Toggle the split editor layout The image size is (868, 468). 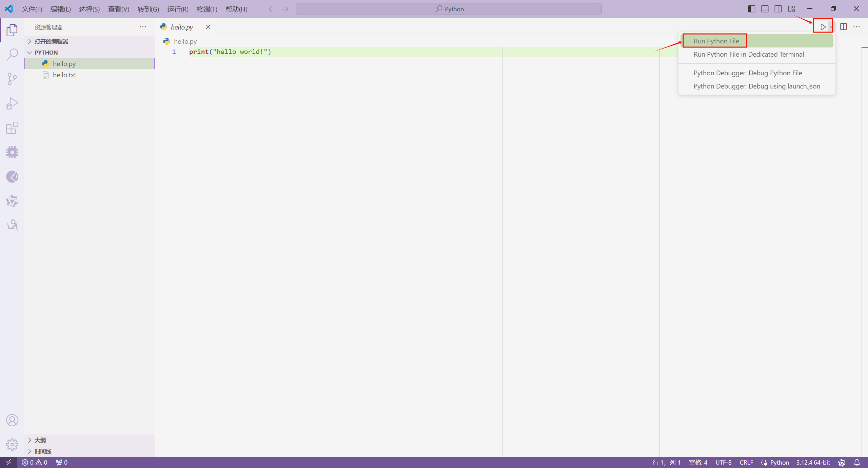(x=843, y=26)
